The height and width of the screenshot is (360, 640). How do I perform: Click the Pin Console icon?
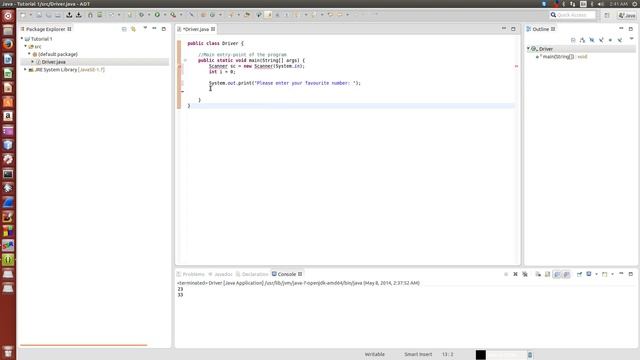tap(579, 274)
